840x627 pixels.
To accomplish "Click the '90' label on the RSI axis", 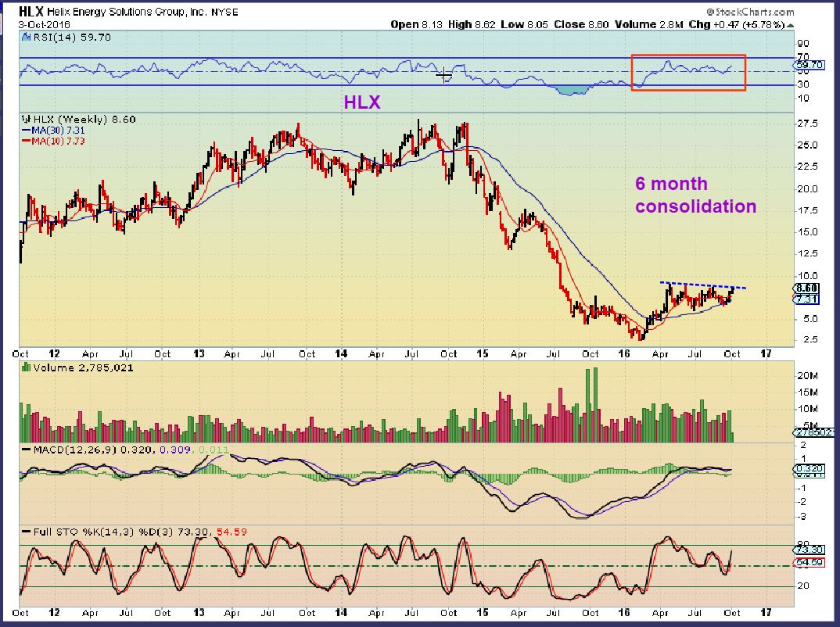I will pyautogui.click(x=803, y=44).
